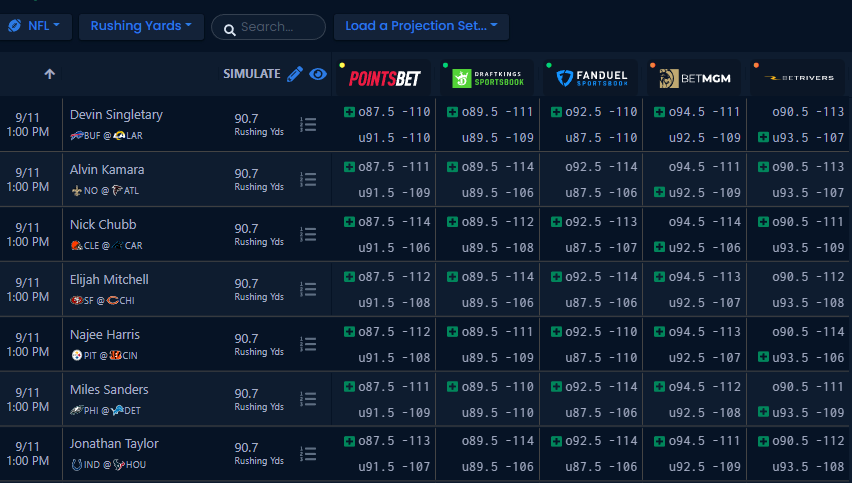Open Load a Projection Set dropdown
The width and height of the screenshot is (852, 483).
[421, 26]
